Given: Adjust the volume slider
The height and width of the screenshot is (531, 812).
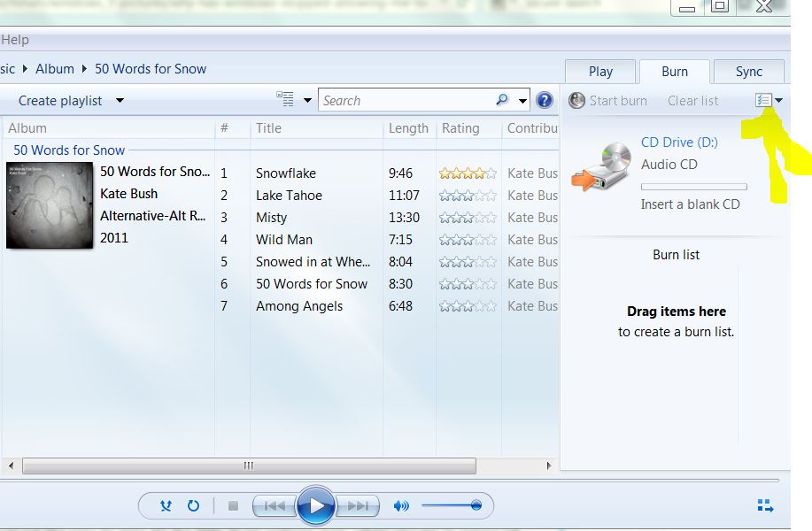Looking at the screenshot, I should pos(452,505).
